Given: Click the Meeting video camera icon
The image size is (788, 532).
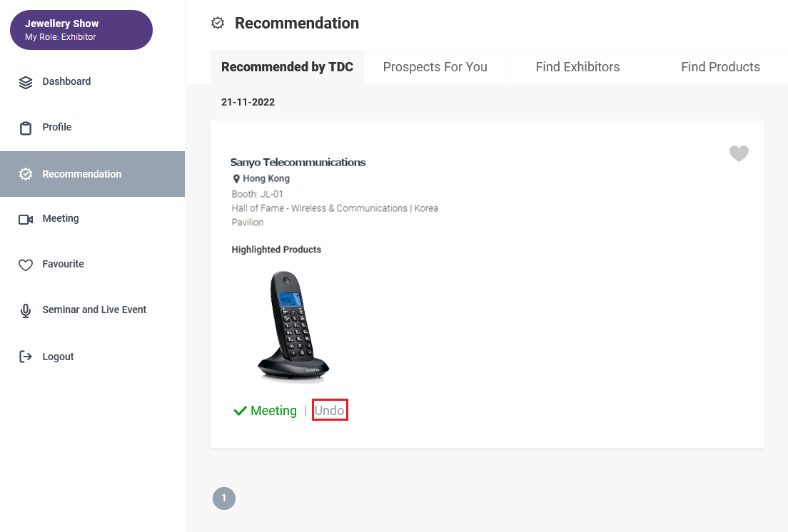Looking at the screenshot, I should click(x=26, y=220).
